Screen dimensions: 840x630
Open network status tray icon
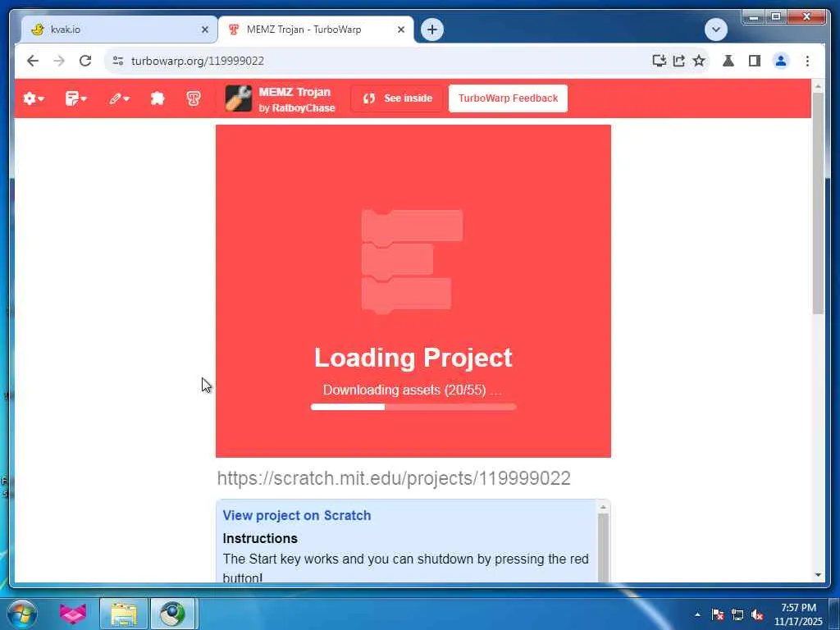pyautogui.click(x=737, y=614)
